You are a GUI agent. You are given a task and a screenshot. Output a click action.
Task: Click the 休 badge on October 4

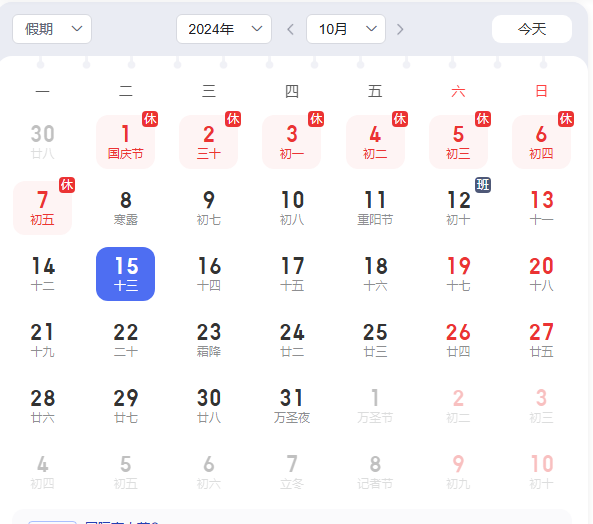click(x=400, y=119)
